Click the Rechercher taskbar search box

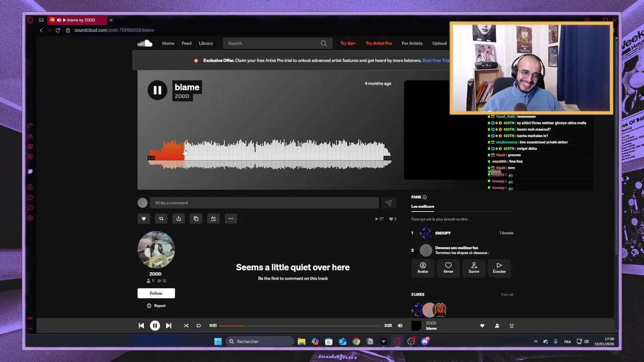tap(260, 342)
